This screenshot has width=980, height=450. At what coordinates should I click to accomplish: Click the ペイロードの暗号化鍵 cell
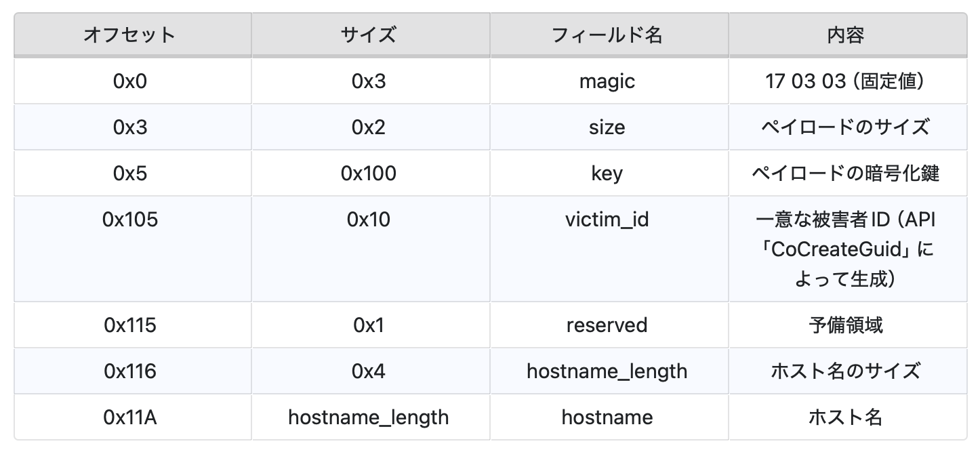[846, 173]
